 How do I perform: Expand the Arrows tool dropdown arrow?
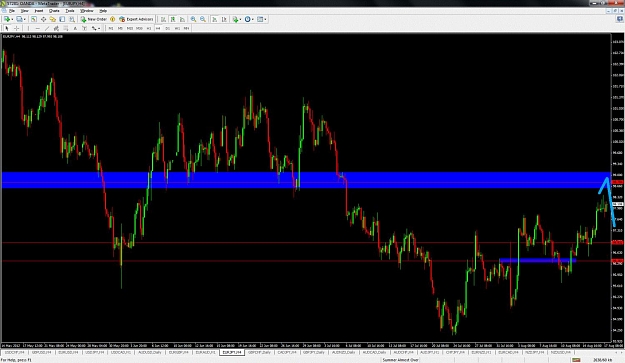pyautogui.click(x=99, y=28)
